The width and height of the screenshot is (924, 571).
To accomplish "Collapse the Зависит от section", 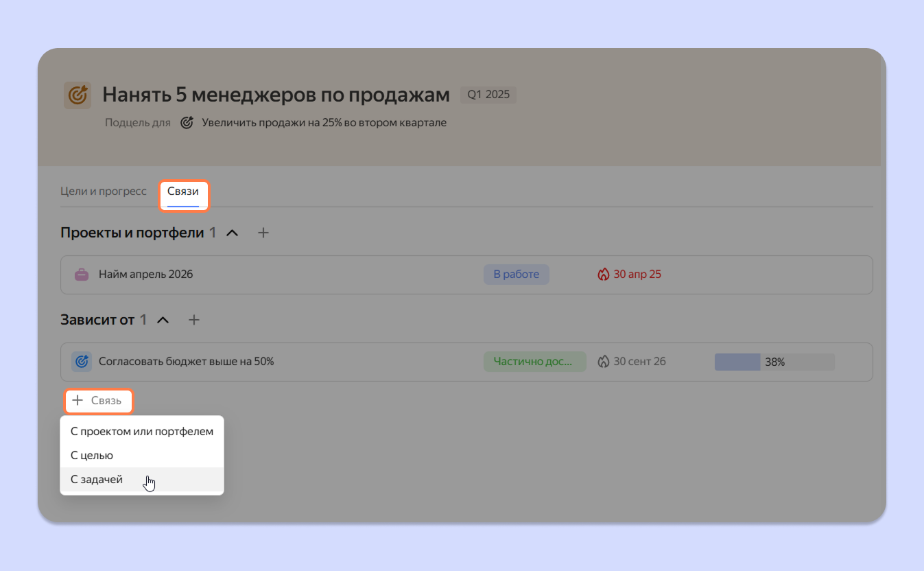I will pyautogui.click(x=163, y=320).
